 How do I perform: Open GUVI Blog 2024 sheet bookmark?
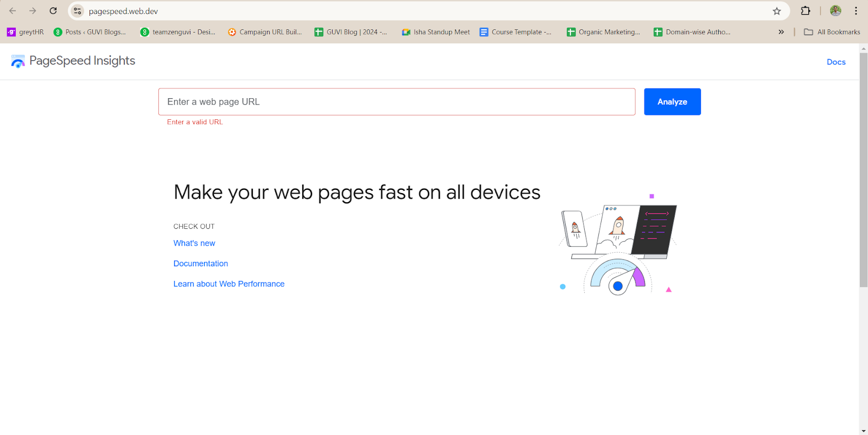coord(351,32)
